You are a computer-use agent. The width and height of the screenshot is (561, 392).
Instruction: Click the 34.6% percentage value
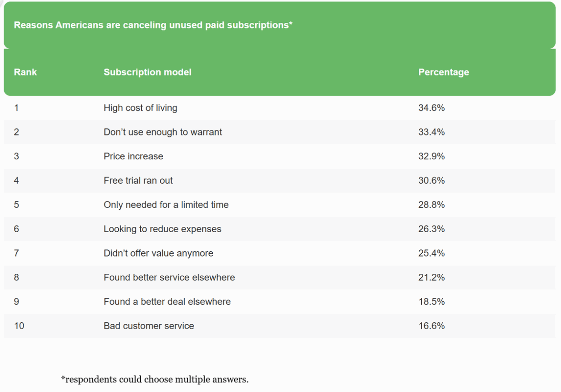[x=431, y=108]
